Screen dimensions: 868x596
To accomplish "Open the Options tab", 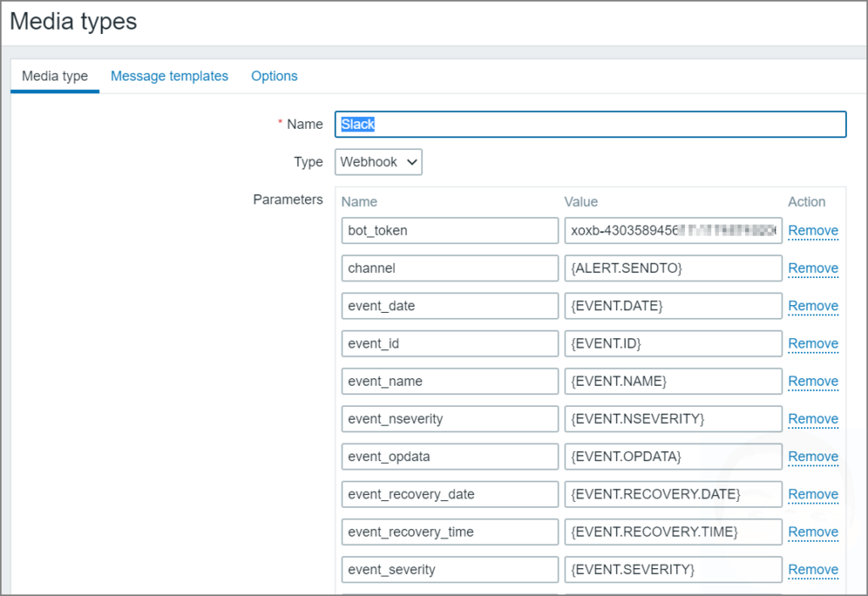I will point(274,75).
